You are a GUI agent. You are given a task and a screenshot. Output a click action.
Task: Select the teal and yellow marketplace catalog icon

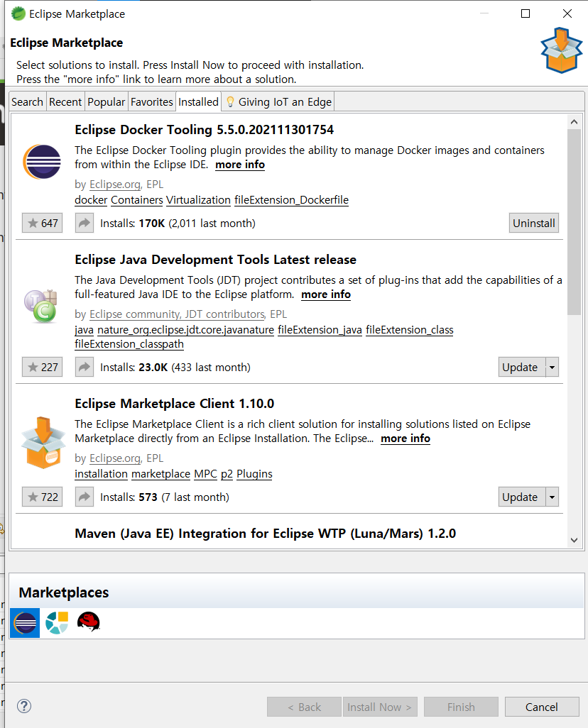(x=57, y=623)
